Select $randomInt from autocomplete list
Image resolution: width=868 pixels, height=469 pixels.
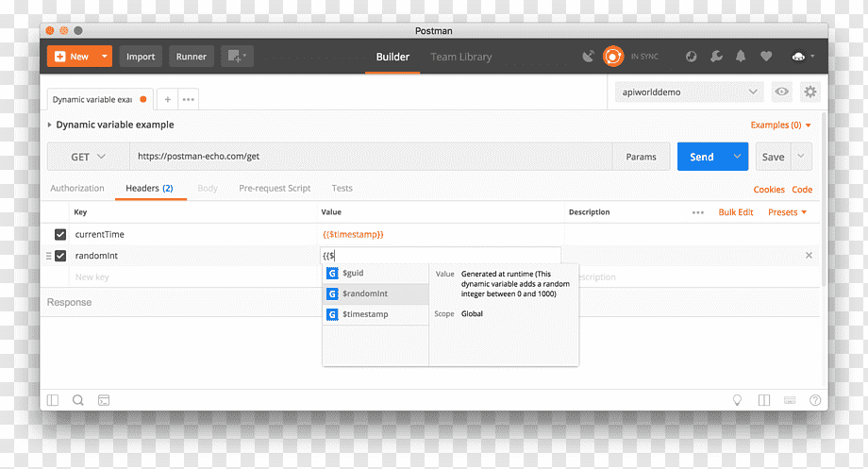click(376, 293)
